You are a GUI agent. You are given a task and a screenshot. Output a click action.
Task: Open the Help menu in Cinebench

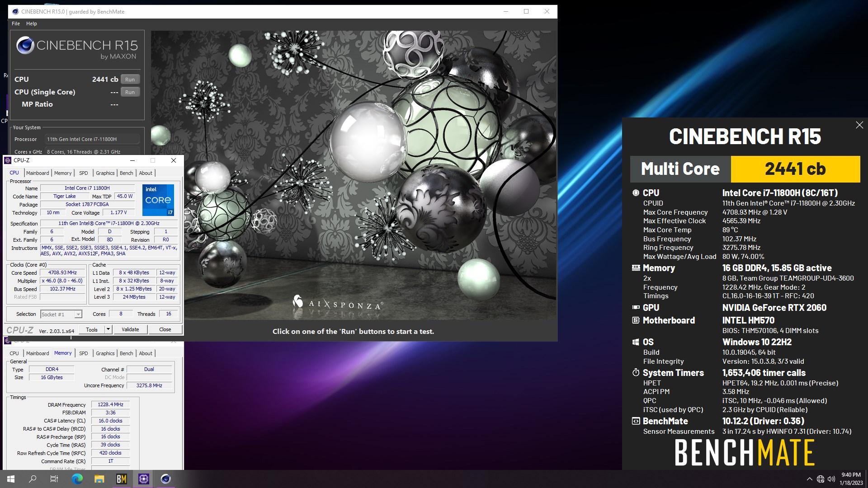pos(32,23)
